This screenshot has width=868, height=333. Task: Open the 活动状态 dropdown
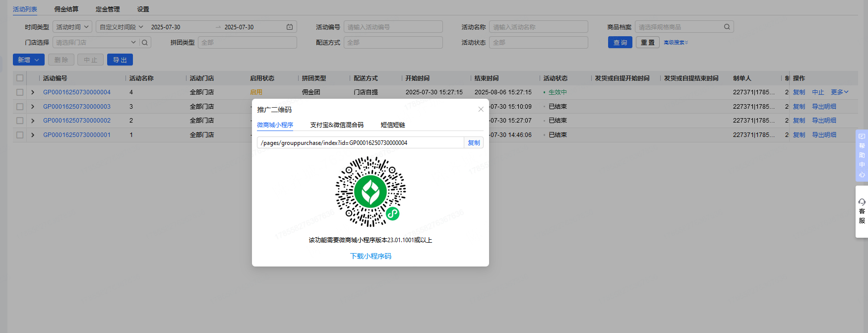point(539,43)
